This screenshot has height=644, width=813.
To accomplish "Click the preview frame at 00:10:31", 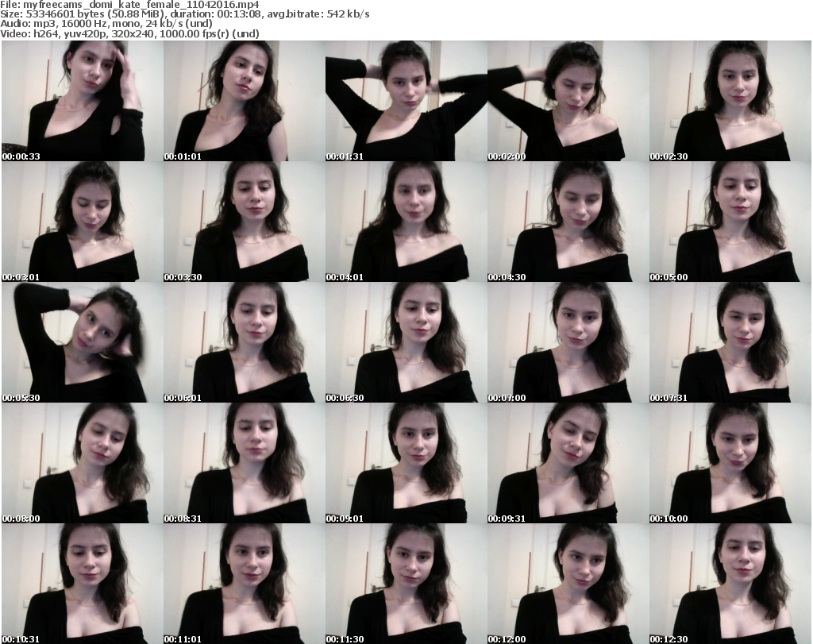I will click(82, 584).
